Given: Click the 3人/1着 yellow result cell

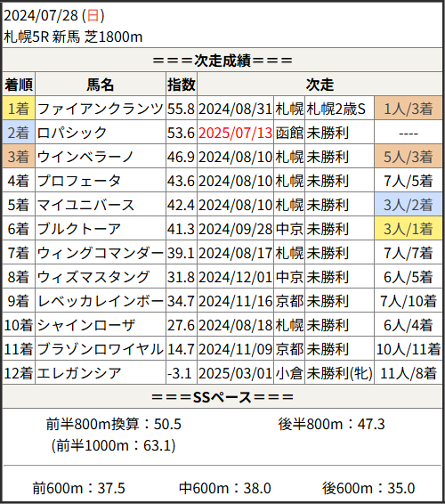Looking at the screenshot, I should 409,229.
